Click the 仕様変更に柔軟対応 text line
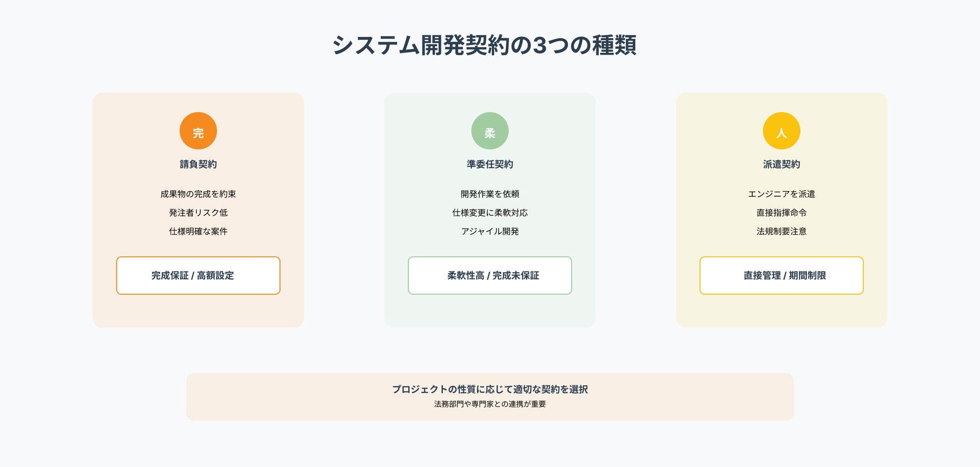 pyautogui.click(x=490, y=212)
